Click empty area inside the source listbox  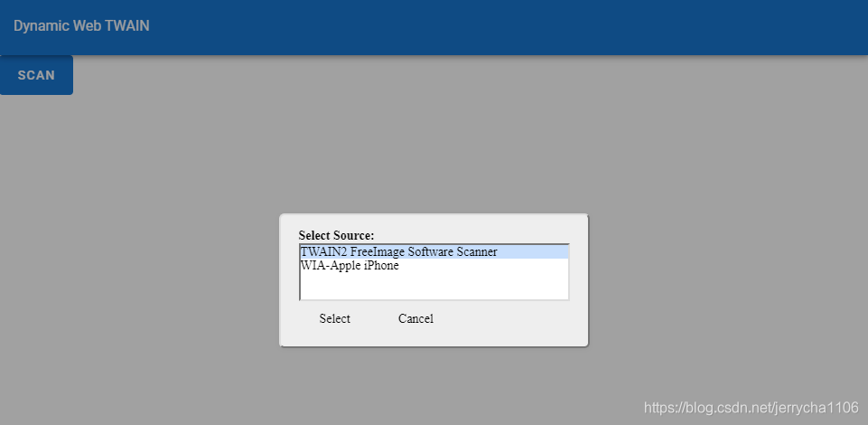point(434,286)
